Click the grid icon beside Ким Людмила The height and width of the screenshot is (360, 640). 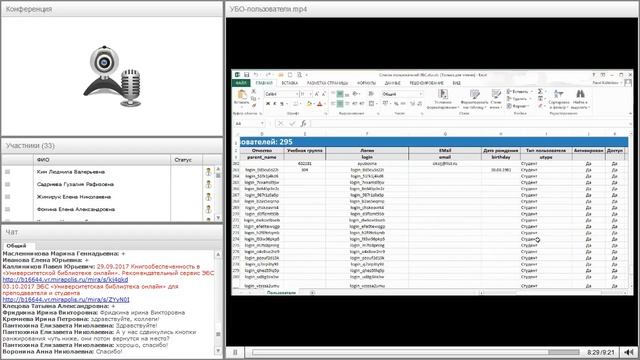[7, 172]
